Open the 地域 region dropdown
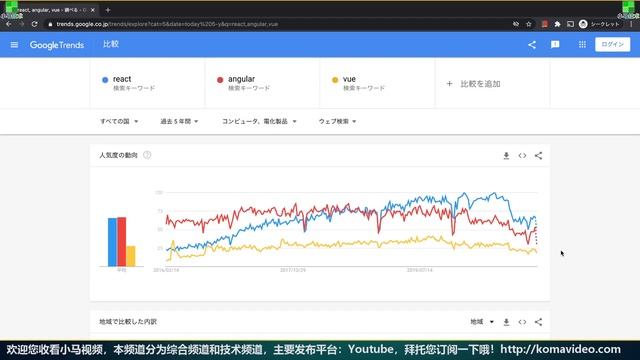This screenshot has height=360, width=640. (x=482, y=322)
